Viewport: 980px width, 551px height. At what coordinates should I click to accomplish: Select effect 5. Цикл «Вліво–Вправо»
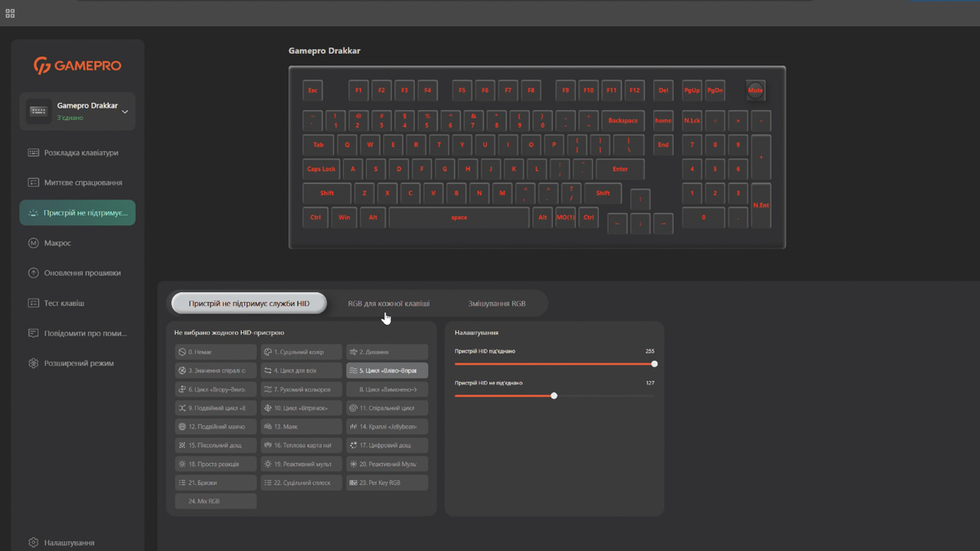click(387, 371)
